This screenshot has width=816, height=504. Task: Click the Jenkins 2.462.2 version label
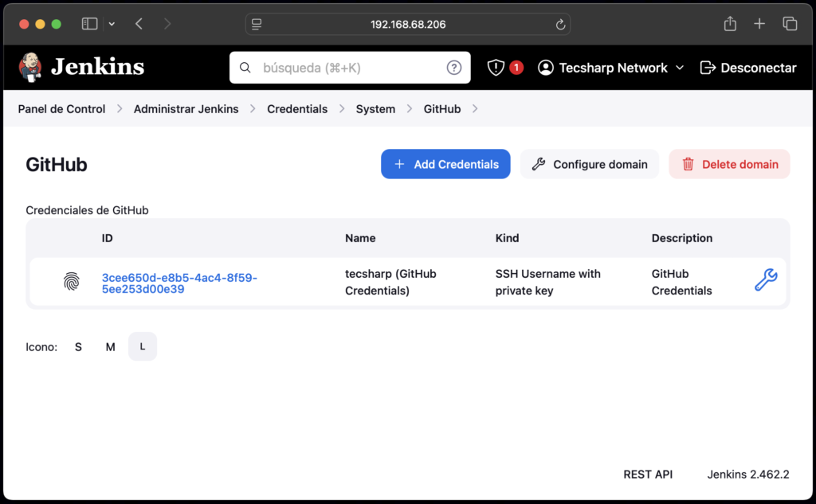point(748,475)
